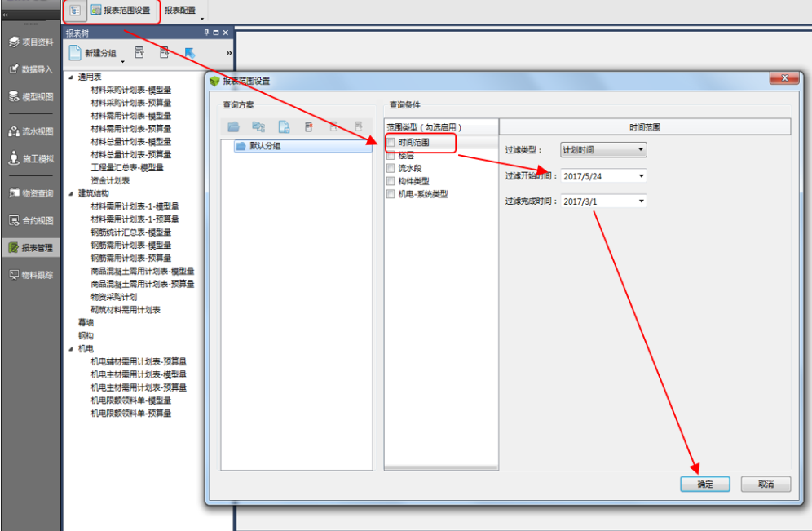812x531 pixels.
Task: Select 报表管理 in the sidebar
Action: coord(31,248)
